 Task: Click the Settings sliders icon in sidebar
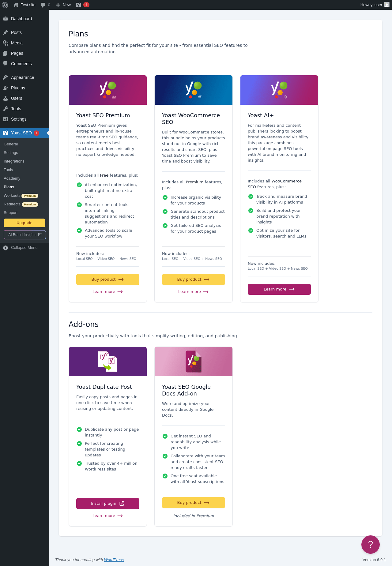[x=6, y=119]
